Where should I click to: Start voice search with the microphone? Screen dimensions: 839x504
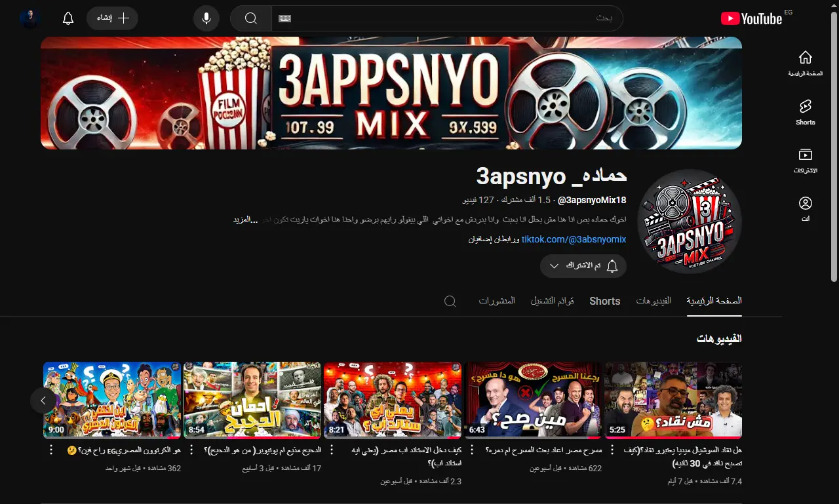pos(206,18)
